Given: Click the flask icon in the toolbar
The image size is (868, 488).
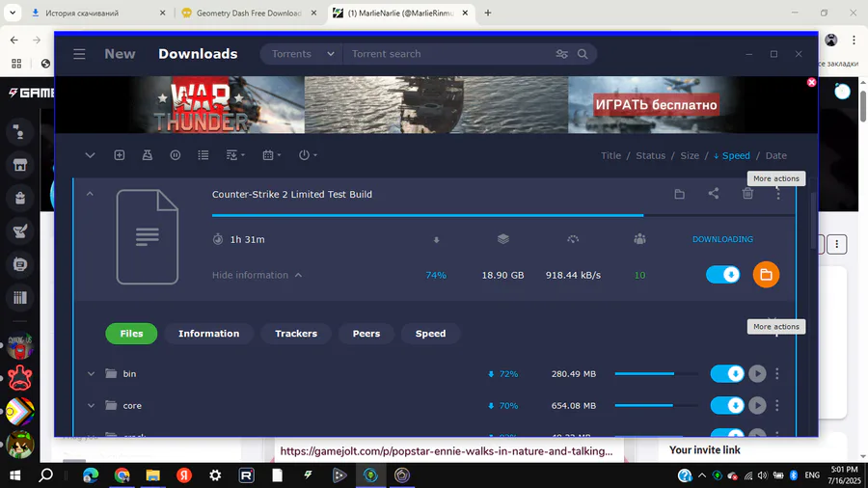Looking at the screenshot, I should click(x=148, y=155).
